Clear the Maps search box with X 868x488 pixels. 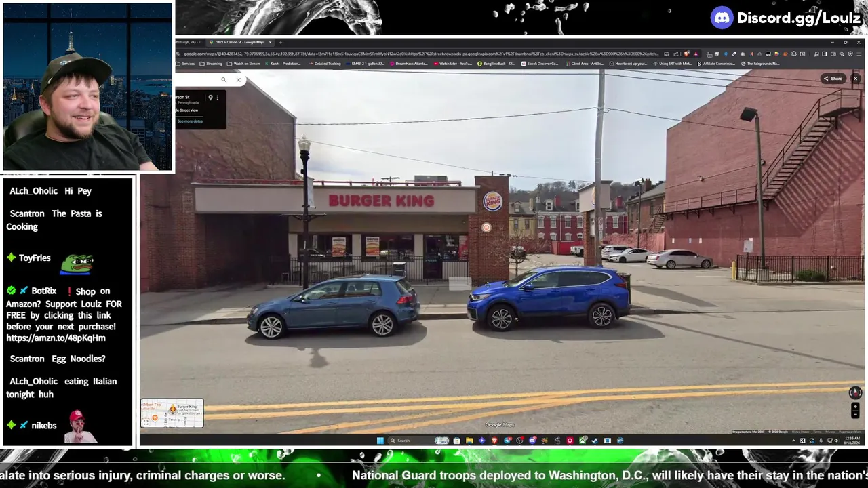[238, 80]
